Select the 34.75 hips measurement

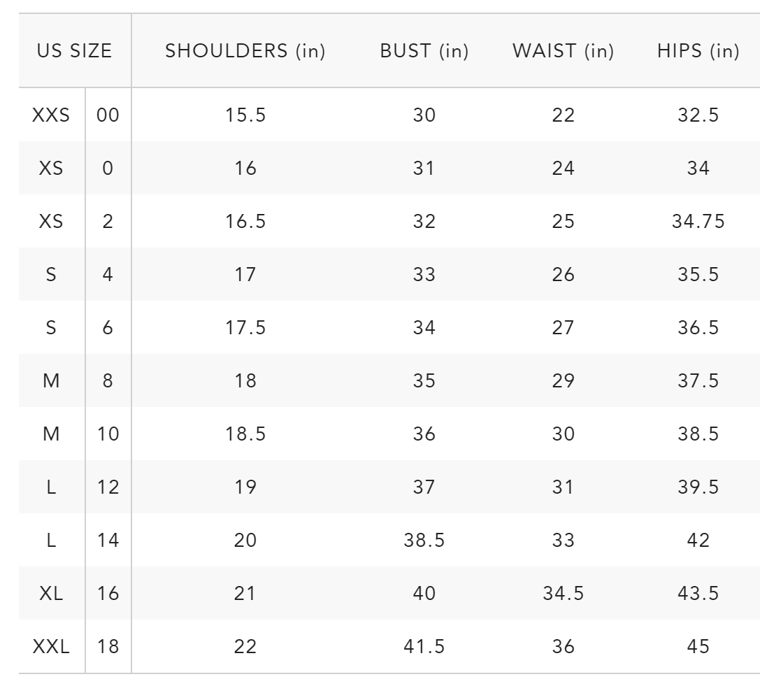click(698, 222)
